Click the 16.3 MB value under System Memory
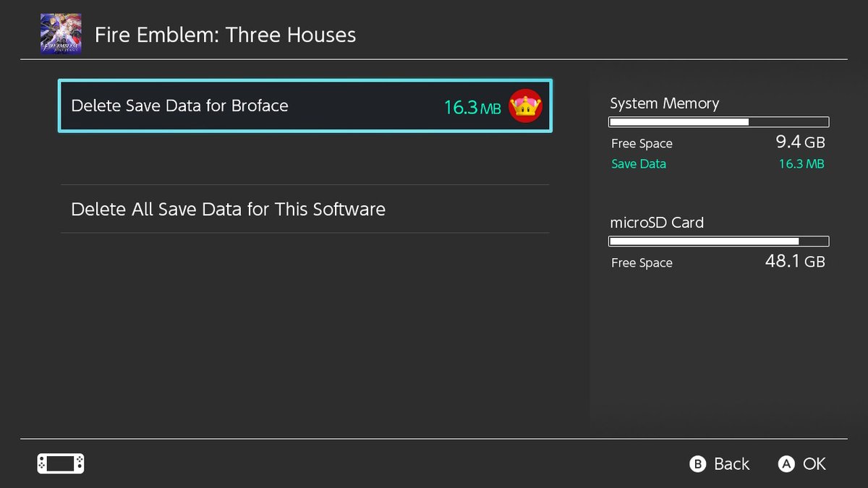Image resolution: width=868 pixels, height=488 pixels. (801, 164)
